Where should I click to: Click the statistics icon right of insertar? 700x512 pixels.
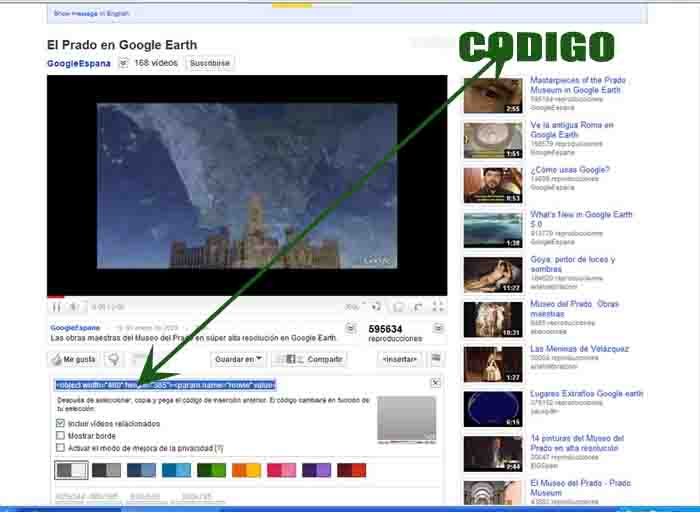coord(436,359)
